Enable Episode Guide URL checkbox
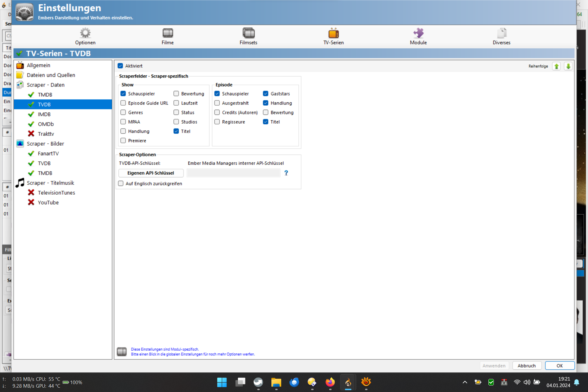Viewport: 588px width, 392px height. [123, 103]
